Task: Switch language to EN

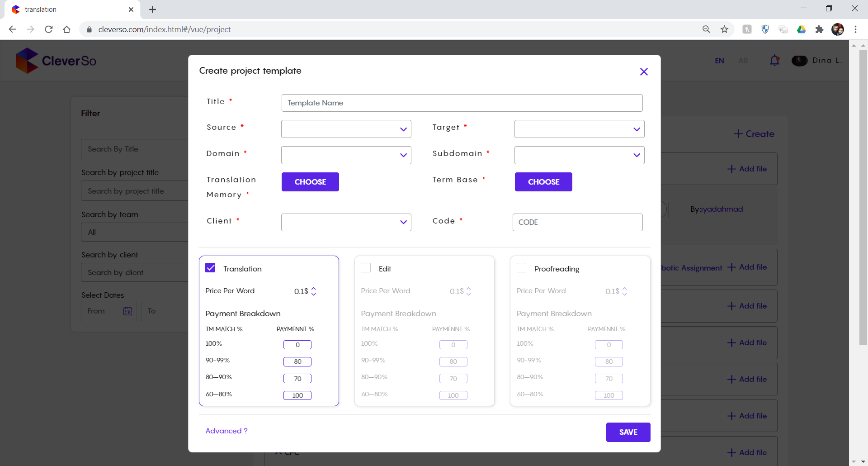Action: pos(719,61)
